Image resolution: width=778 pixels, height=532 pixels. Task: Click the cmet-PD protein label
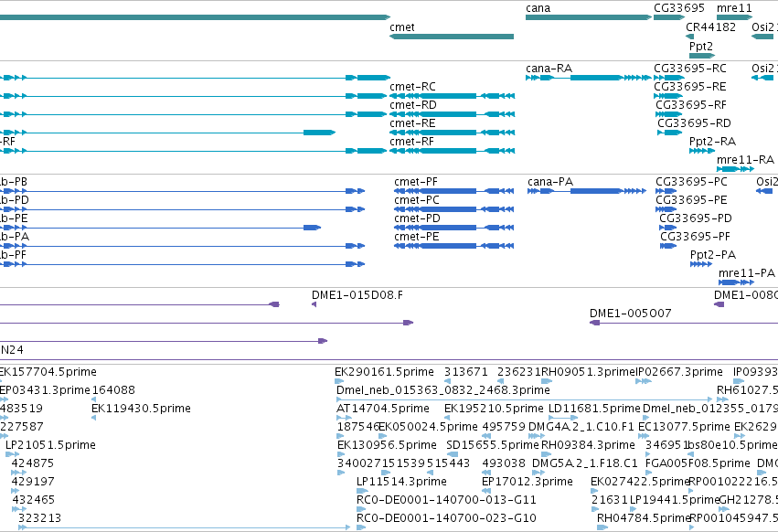[417, 218]
